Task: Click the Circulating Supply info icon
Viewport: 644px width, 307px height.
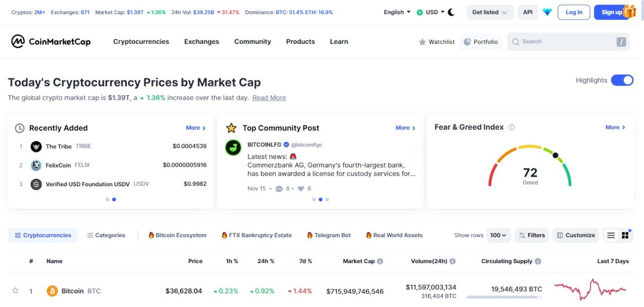Action: (538, 261)
